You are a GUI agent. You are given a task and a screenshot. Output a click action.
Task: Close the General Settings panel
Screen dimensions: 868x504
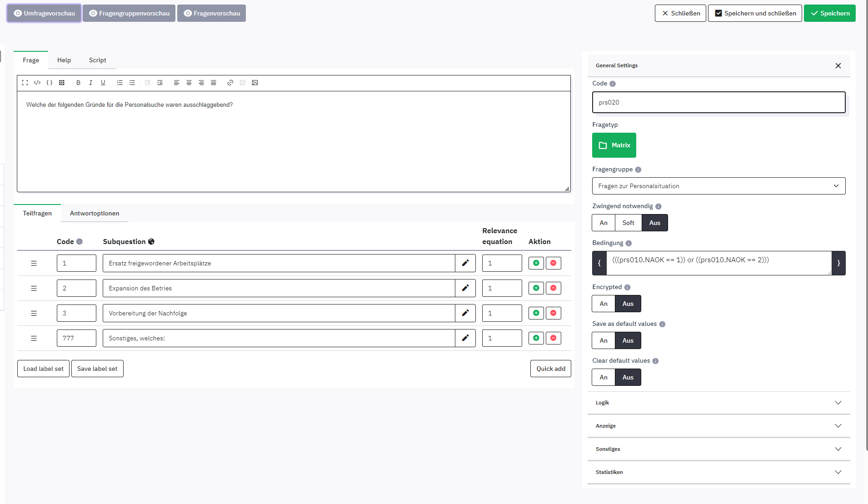838,65
